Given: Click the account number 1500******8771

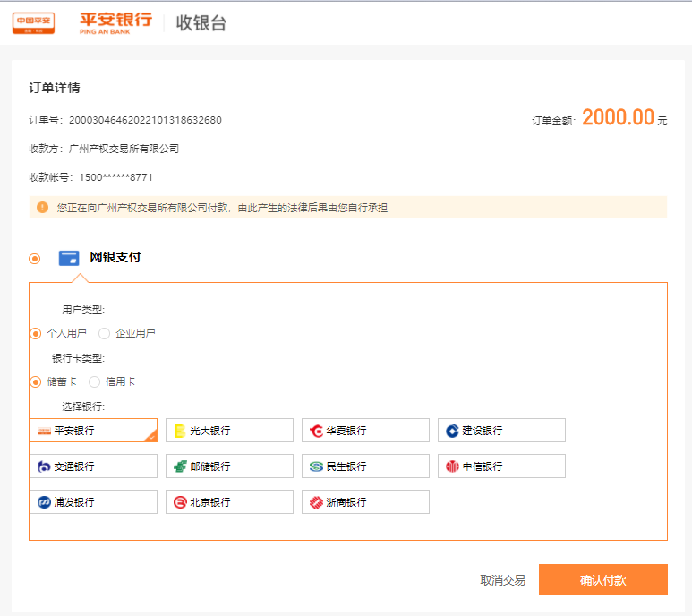Looking at the screenshot, I should [x=116, y=177].
